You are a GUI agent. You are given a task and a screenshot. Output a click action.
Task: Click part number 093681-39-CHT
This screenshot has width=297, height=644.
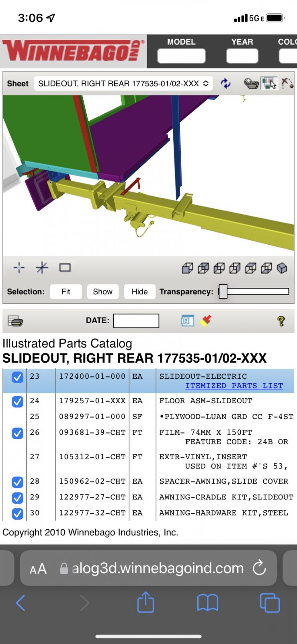coord(92,432)
